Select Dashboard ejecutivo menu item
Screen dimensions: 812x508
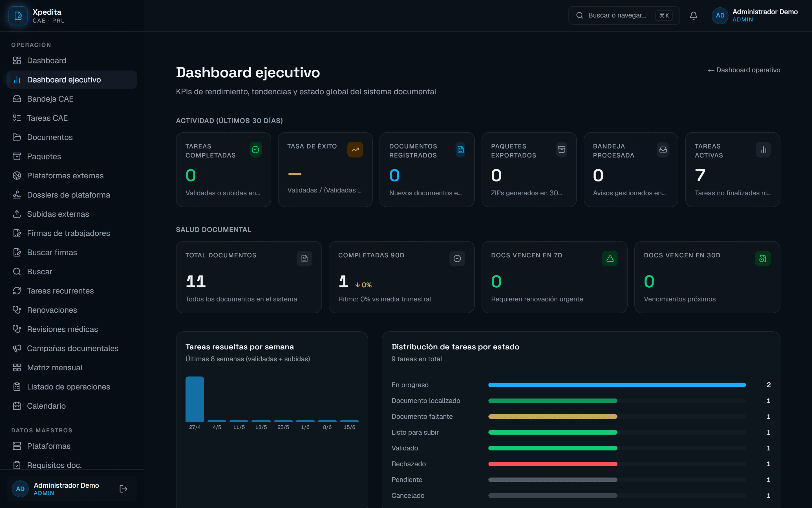(x=72, y=80)
